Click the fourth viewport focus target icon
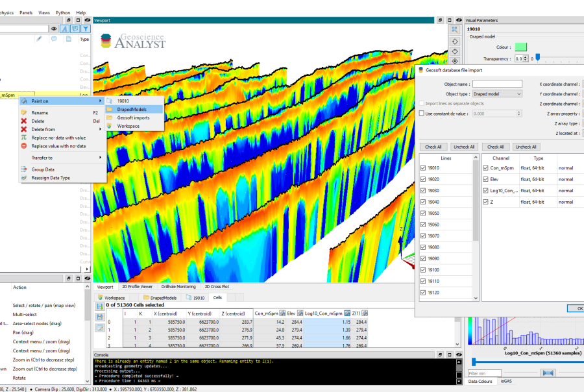This screenshot has height=392, width=584. pos(454,61)
